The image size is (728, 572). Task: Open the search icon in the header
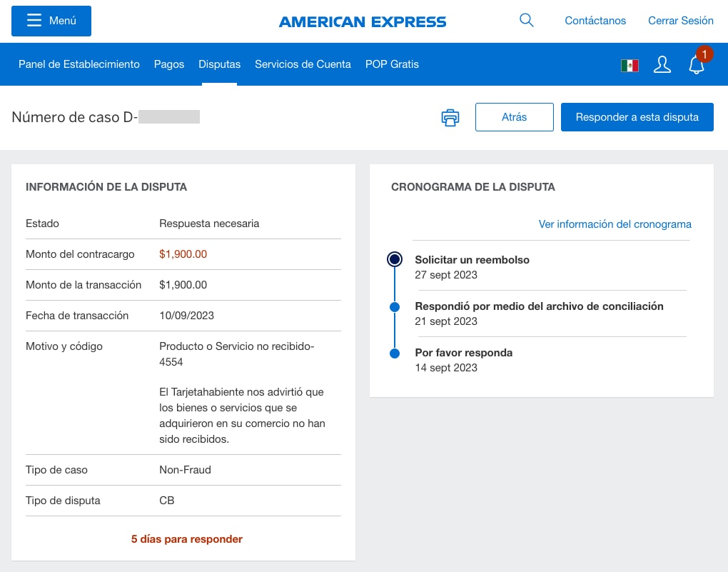tap(526, 21)
